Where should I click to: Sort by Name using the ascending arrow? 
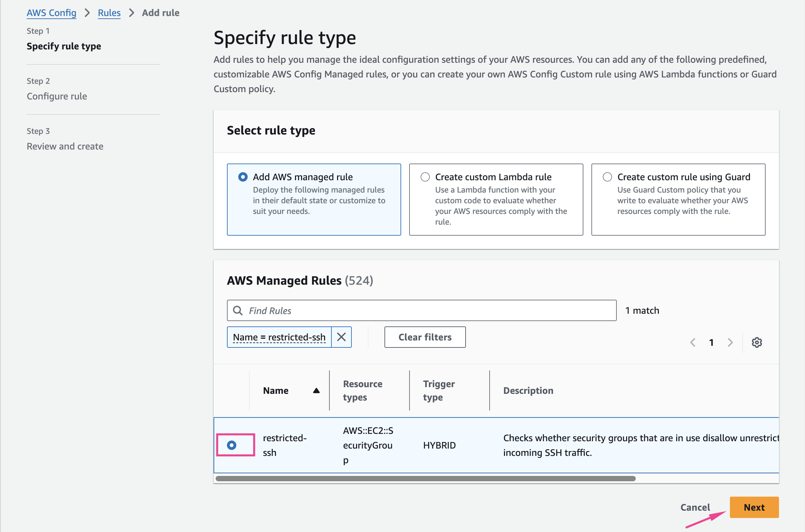coord(316,390)
